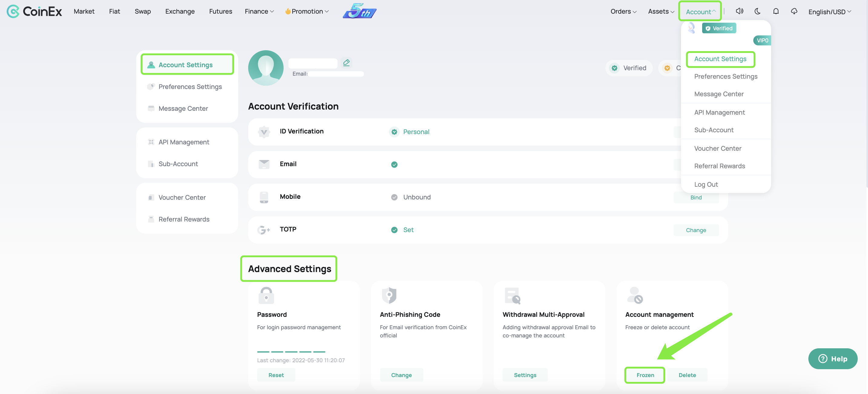Click Change button for TOTP
The height and width of the screenshot is (394, 868).
[x=696, y=230]
